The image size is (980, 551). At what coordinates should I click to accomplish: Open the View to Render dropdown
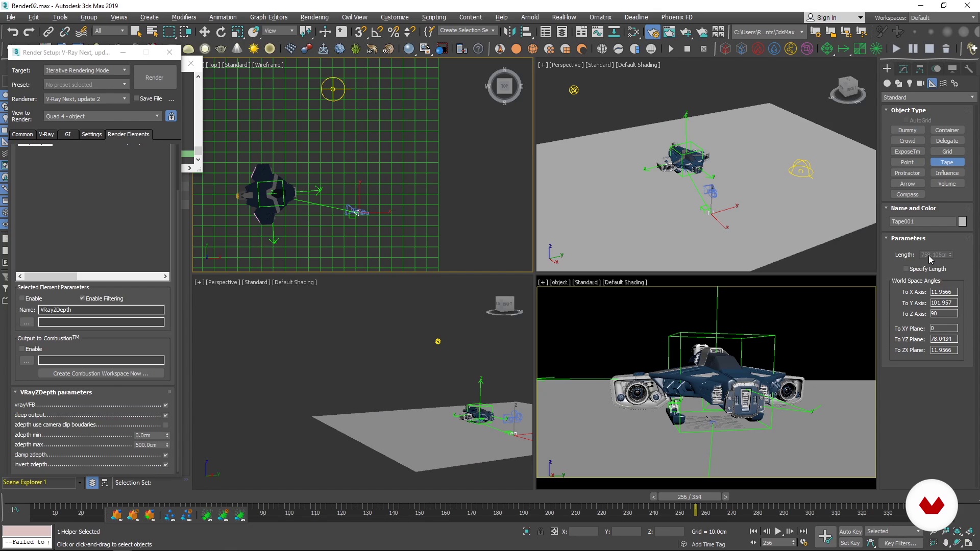point(103,116)
